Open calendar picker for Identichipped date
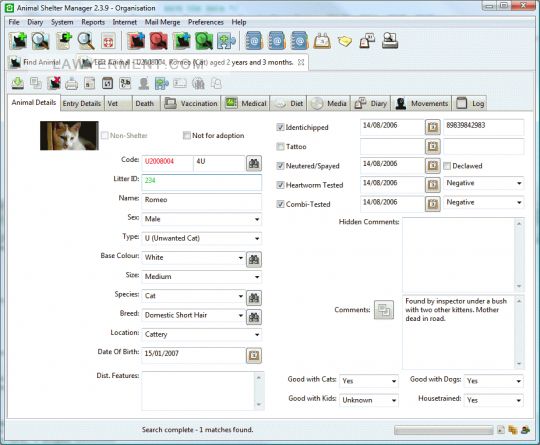This screenshot has width=540, height=445. (x=433, y=127)
